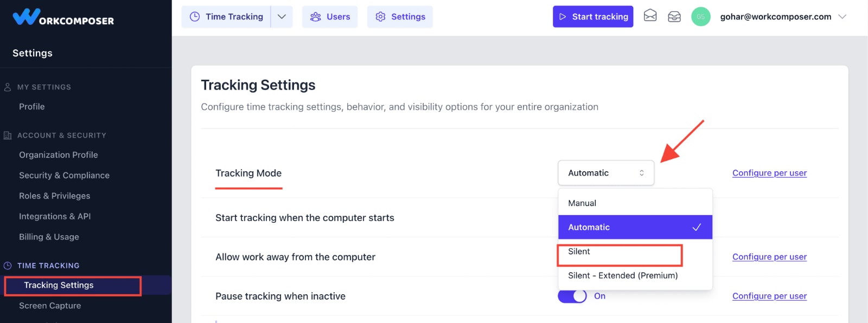Screen dimensions: 868x323
Task: Click the Tracking Settings page heading
Action: click(258, 85)
